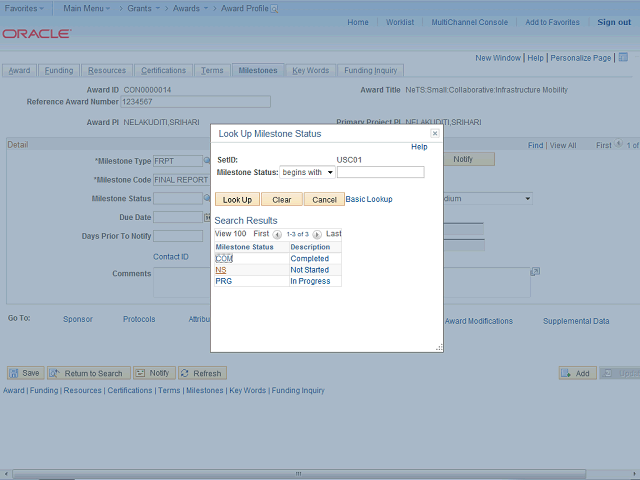Close the Look Up Milestone Status dialog
Screen dimensions: 640x480
click(435, 133)
